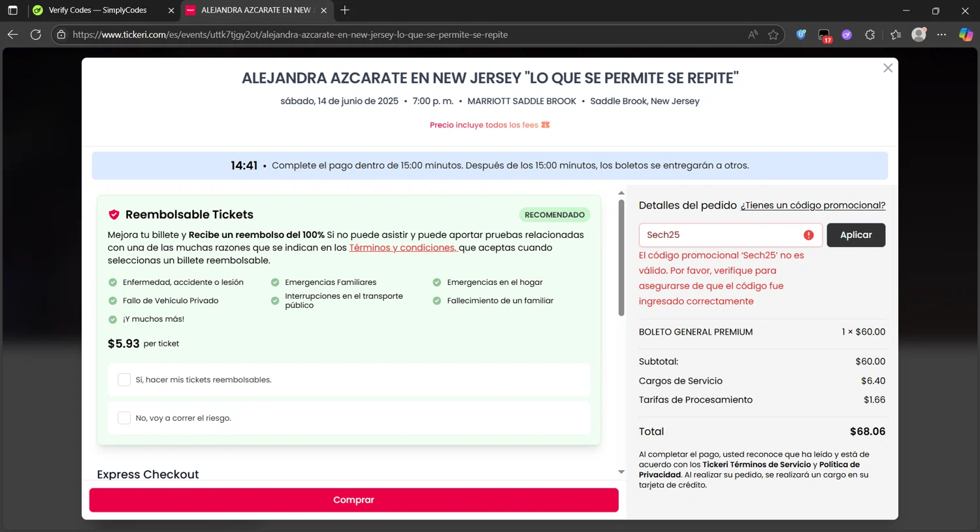Click 'Fallecimiento de un familiar' item
The height and width of the screenshot is (532, 980).
pos(500,301)
